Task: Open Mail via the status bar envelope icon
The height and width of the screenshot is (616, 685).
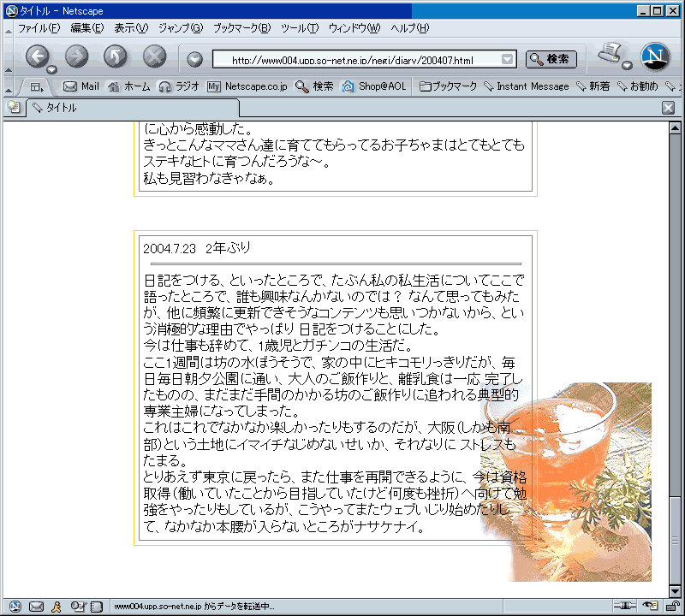Action: click(x=36, y=607)
